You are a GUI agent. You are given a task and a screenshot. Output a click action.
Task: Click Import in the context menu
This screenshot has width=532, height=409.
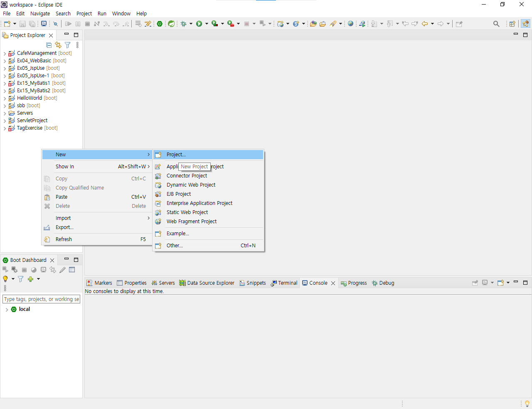click(97, 218)
